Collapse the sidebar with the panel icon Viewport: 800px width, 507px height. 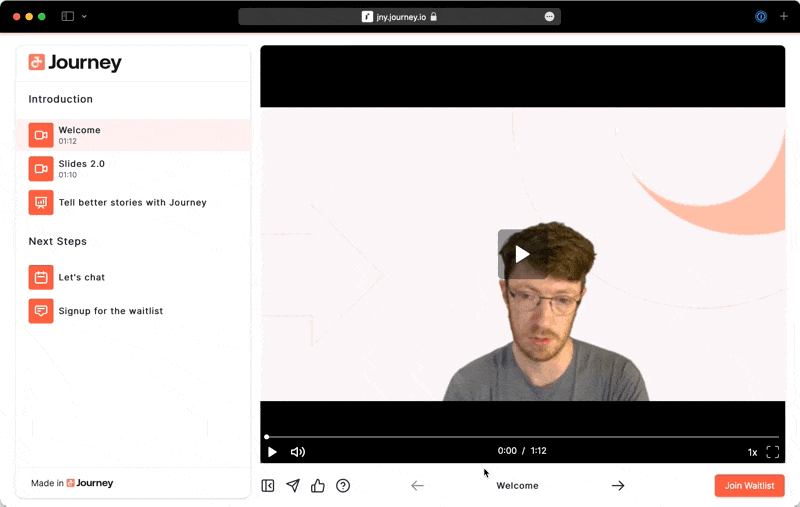[268, 486]
